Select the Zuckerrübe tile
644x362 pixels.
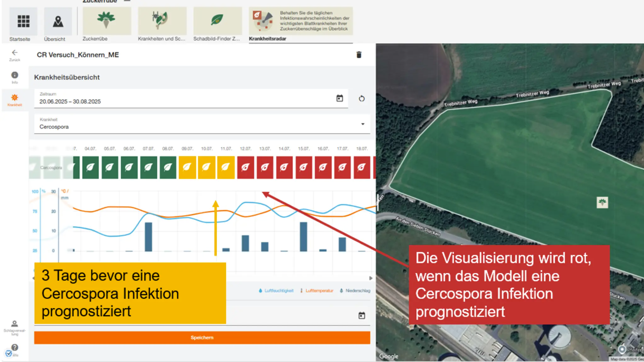coord(107,21)
